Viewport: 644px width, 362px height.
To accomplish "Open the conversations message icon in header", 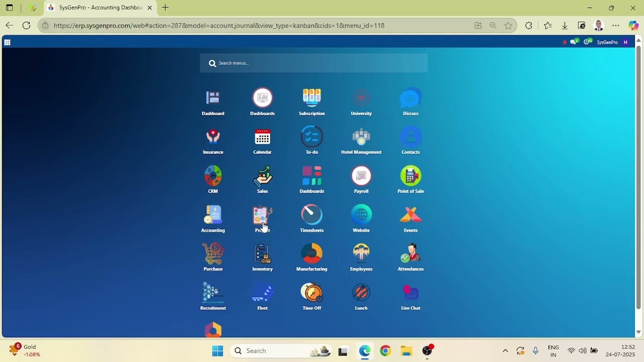I will [x=574, y=42].
